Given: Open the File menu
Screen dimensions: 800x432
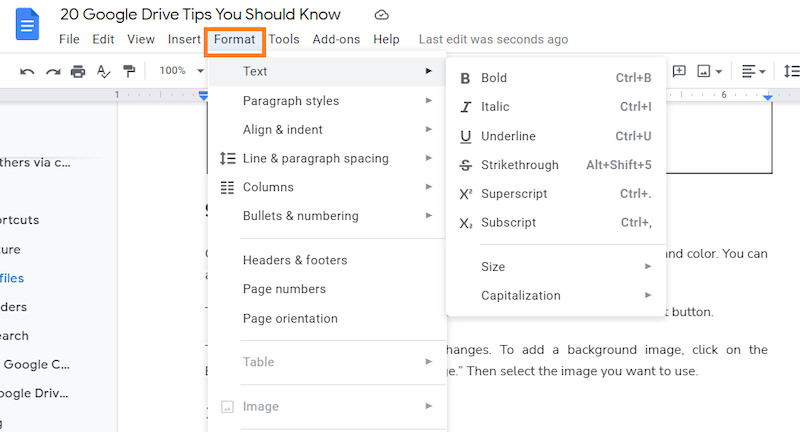Looking at the screenshot, I should (69, 39).
